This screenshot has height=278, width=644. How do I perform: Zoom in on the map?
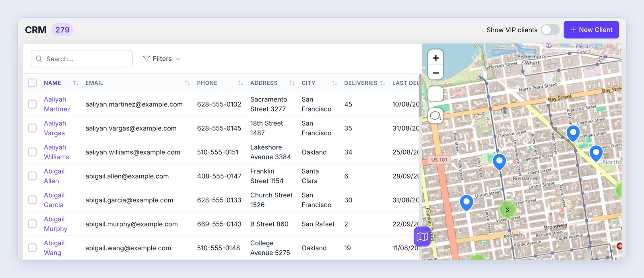(436, 58)
